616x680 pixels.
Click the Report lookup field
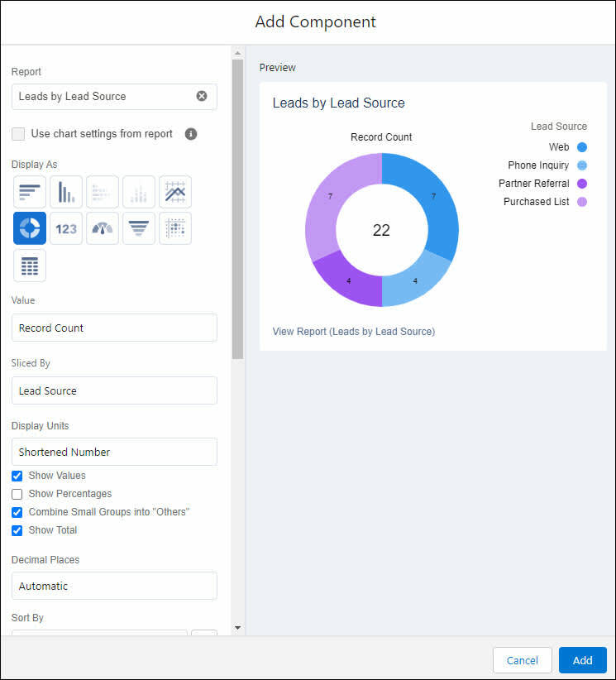[114, 97]
